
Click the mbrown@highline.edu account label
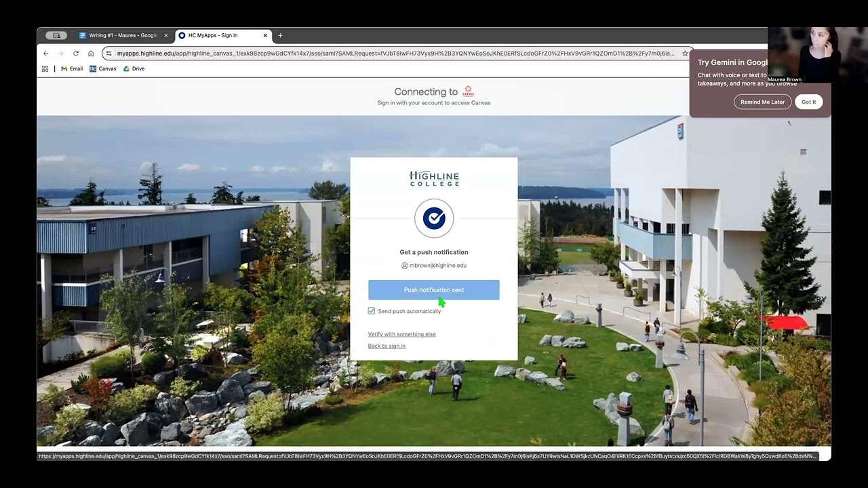pos(434,266)
